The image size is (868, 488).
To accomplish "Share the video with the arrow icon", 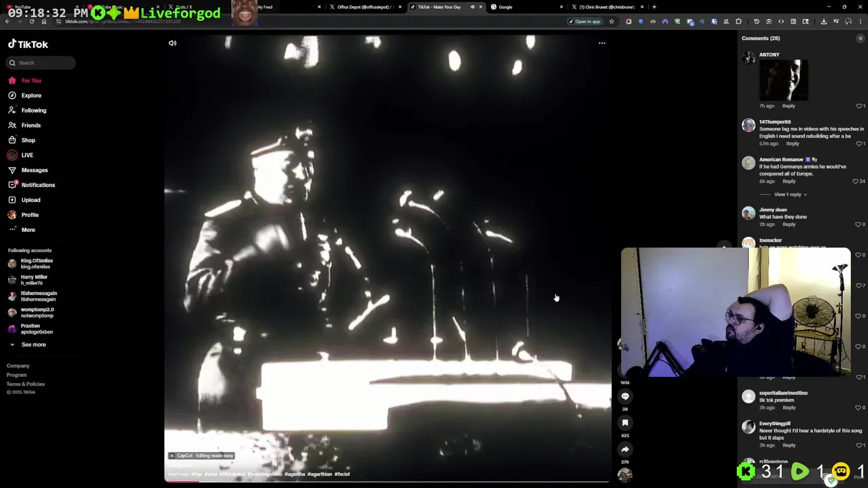I will (625, 449).
